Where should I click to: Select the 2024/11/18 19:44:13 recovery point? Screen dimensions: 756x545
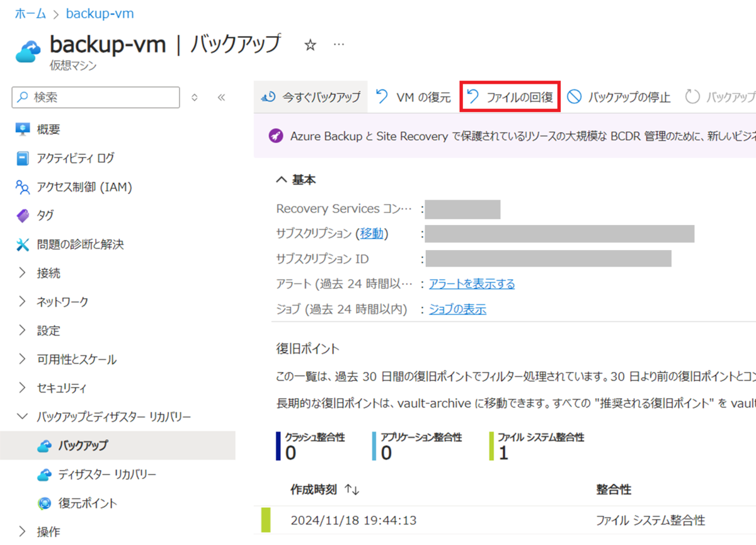pos(353,520)
